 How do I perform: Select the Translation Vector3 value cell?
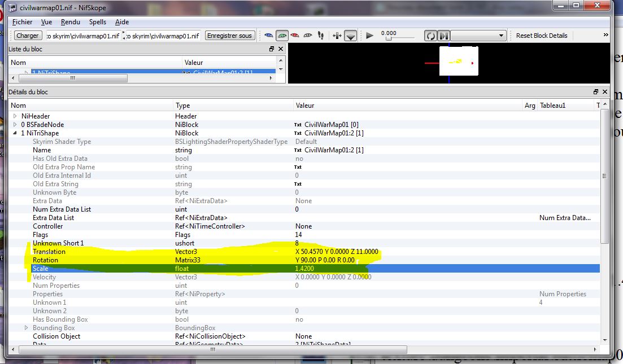point(336,252)
